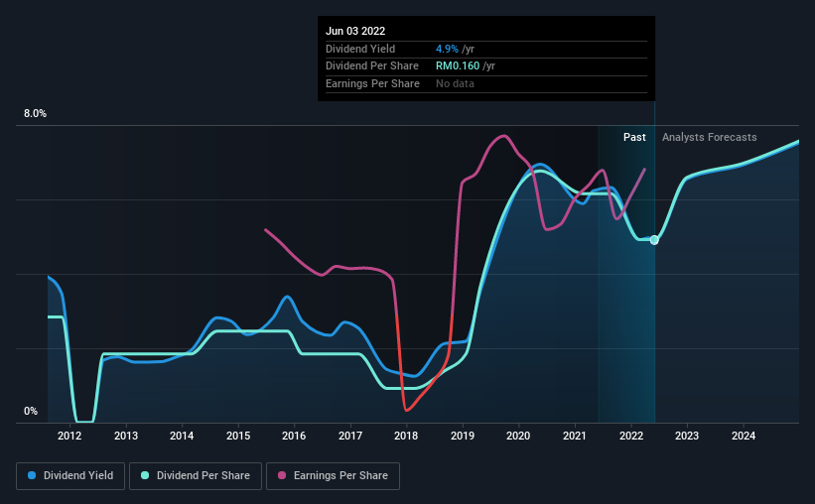Image resolution: width=815 pixels, height=504 pixels.
Task: Toggle the Earnings Per Share legend button
Action: [x=333, y=476]
